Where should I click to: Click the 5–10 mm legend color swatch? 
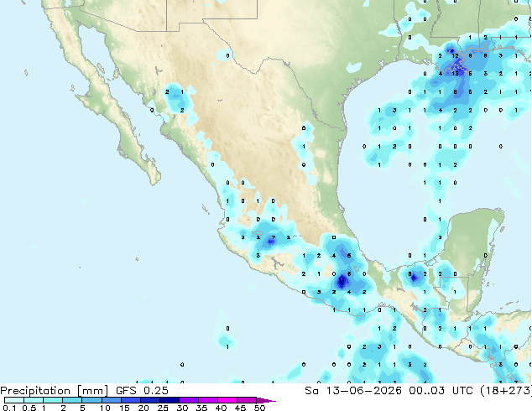point(91,400)
